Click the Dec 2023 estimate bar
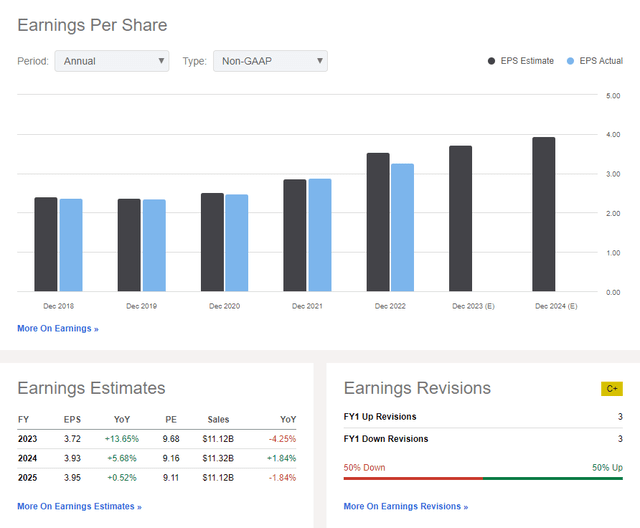The width and height of the screenshot is (640, 528). (x=460, y=219)
